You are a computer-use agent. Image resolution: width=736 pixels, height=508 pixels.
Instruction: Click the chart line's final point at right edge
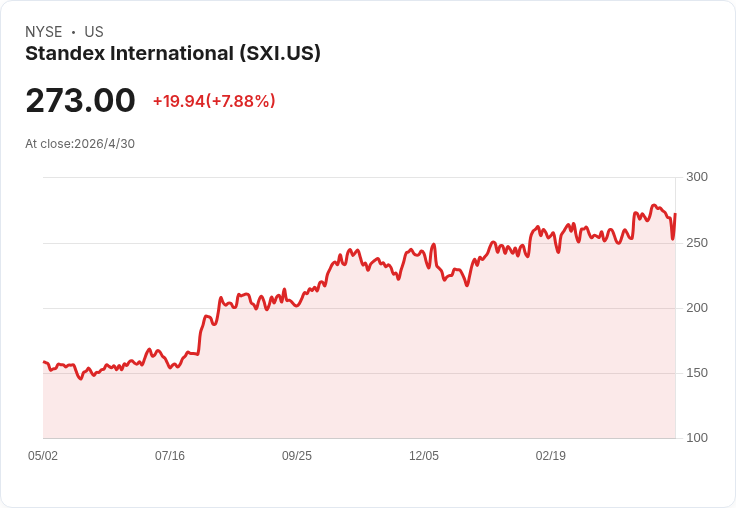[675, 214]
